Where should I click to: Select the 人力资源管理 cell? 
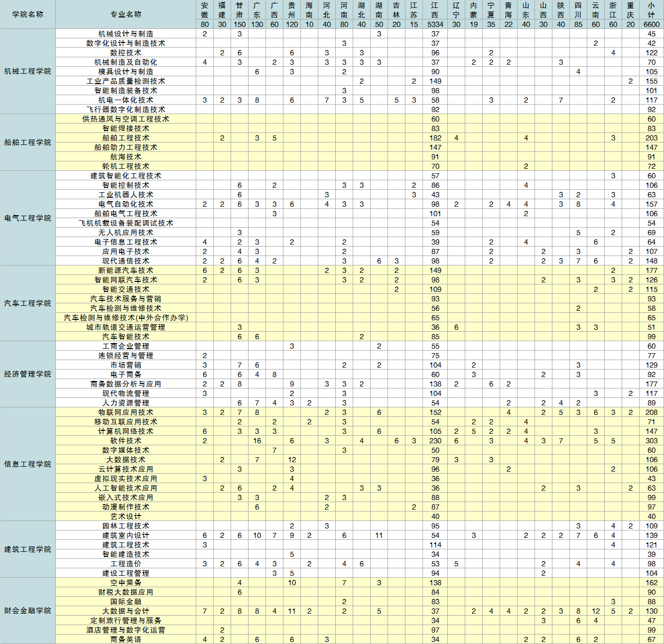[126, 403]
